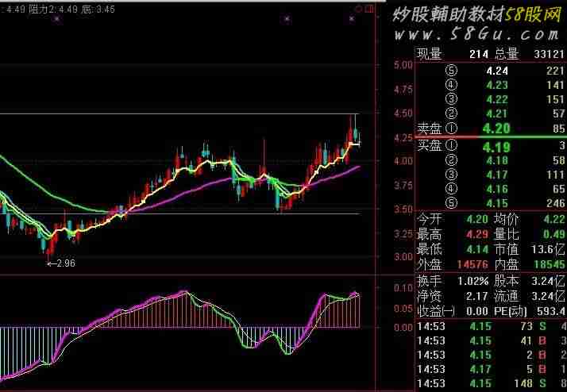The image size is (567, 392).
Task: Click the 底: 3.45 indicator text
Action: point(98,9)
